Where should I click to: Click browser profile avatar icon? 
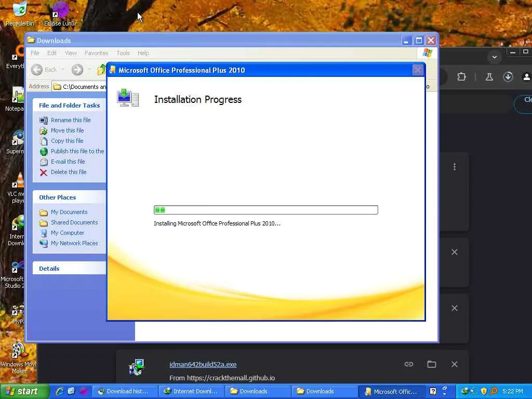(x=527, y=77)
